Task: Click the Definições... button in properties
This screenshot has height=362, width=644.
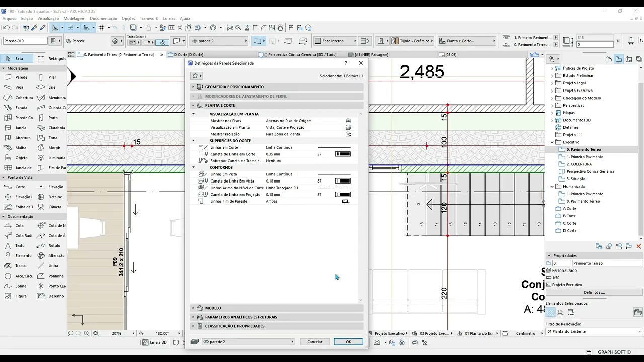Action: click(594, 292)
